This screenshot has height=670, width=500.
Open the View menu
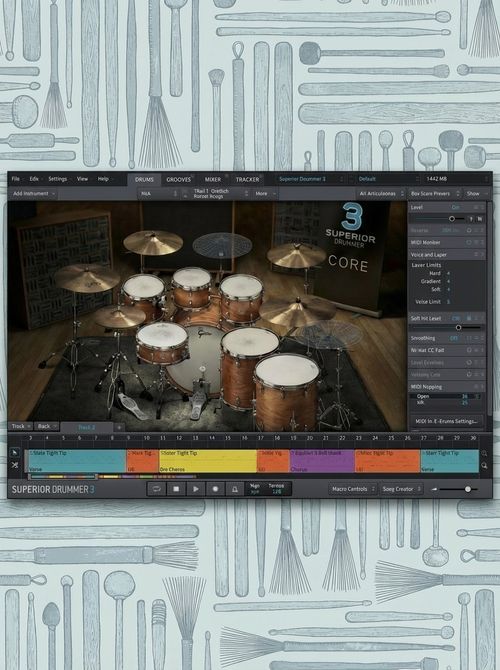[82, 179]
